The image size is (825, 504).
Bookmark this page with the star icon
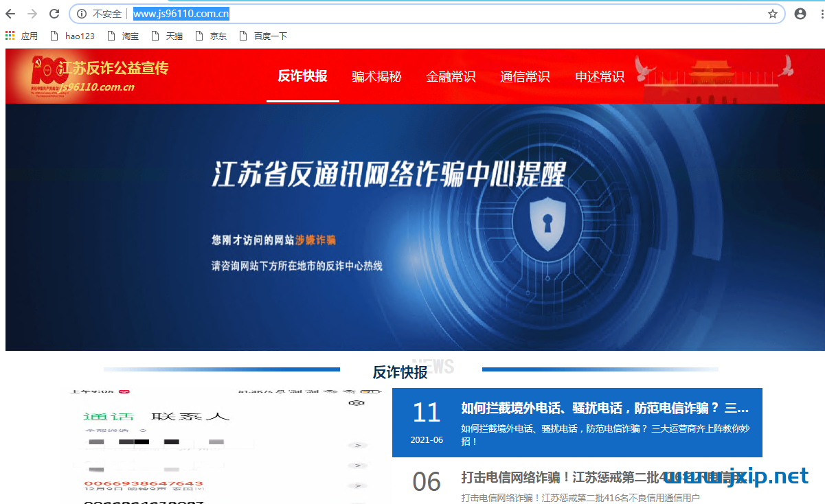(x=773, y=14)
